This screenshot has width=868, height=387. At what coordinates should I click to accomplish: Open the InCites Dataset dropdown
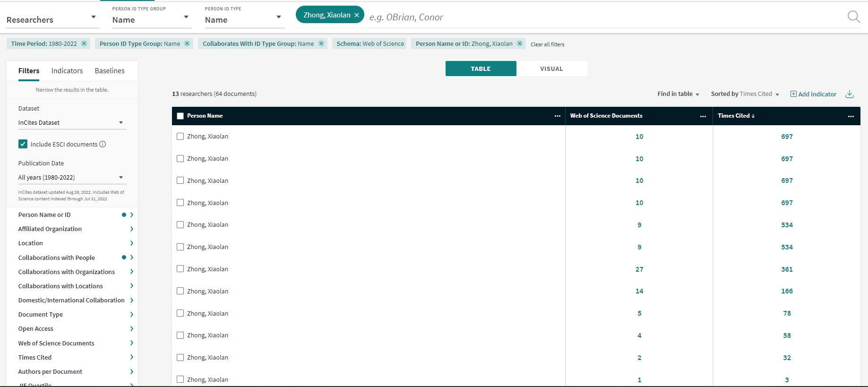tap(71, 122)
